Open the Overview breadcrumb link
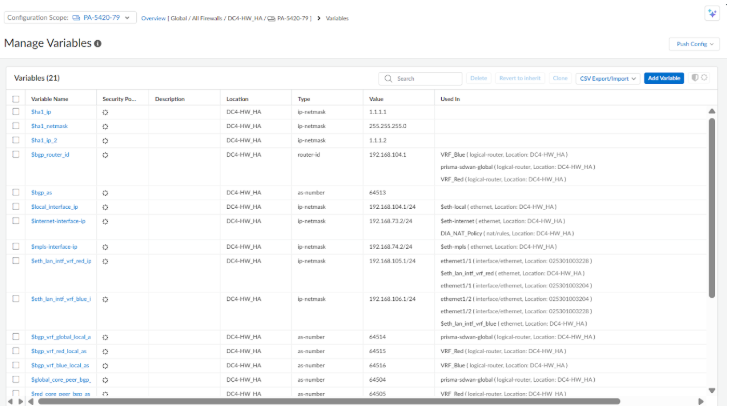 [153, 18]
